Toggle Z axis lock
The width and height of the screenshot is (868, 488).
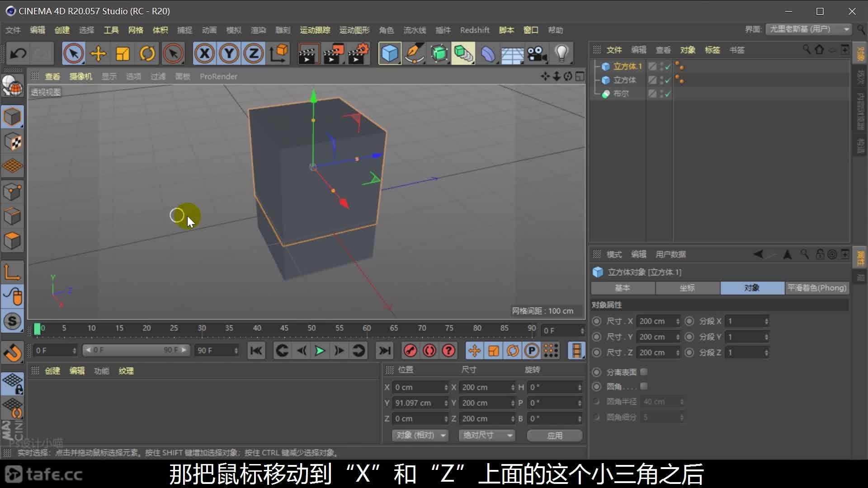point(254,54)
